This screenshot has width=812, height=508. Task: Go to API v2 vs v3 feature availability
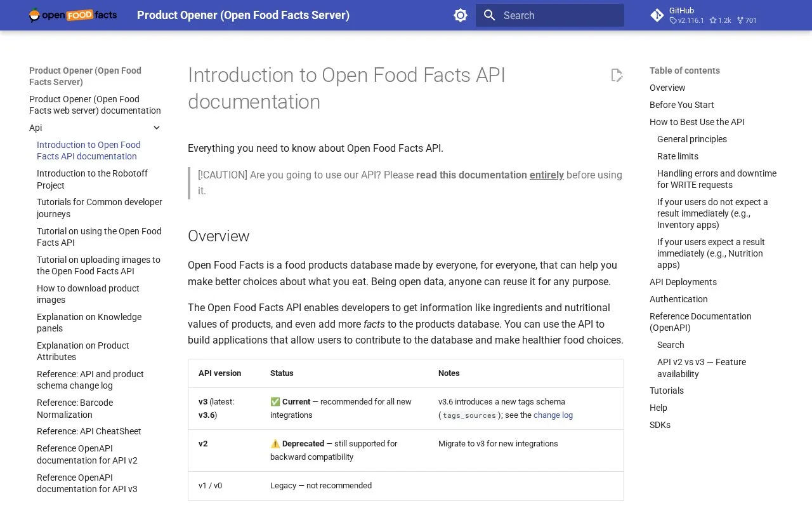[x=702, y=368]
